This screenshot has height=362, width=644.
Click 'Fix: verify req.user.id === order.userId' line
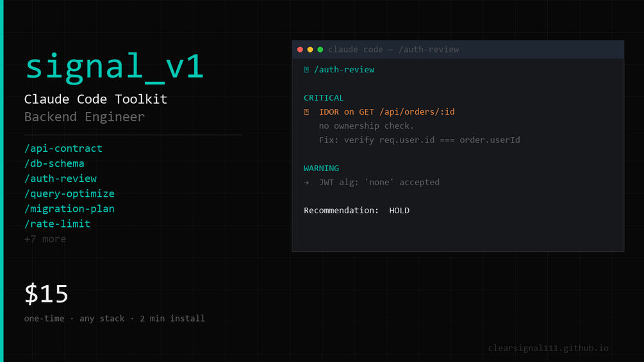[x=419, y=140]
